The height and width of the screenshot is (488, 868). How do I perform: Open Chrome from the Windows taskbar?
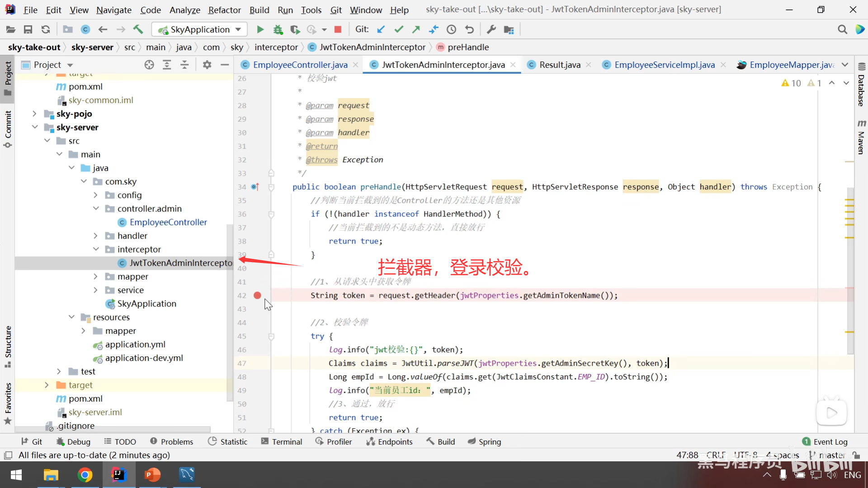tap(85, 475)
